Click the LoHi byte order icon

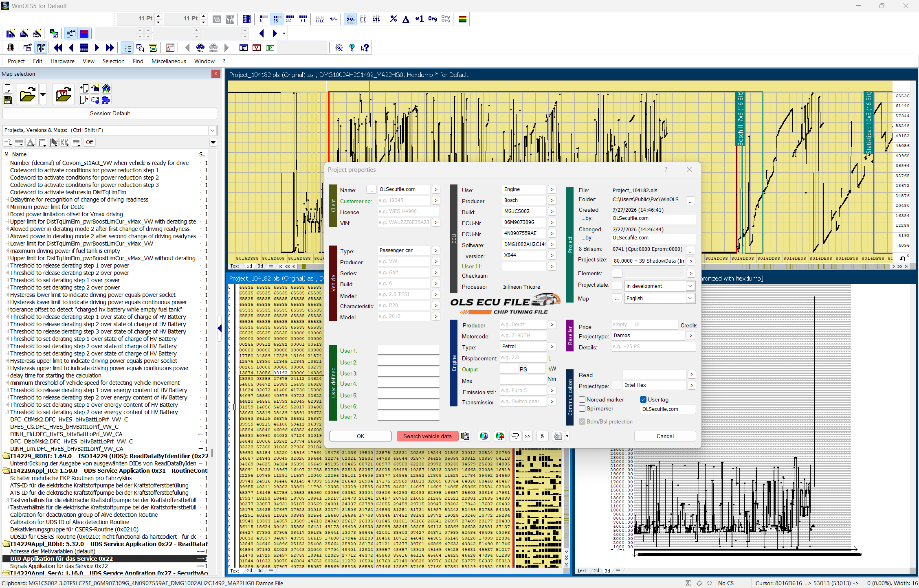point(320,19)
